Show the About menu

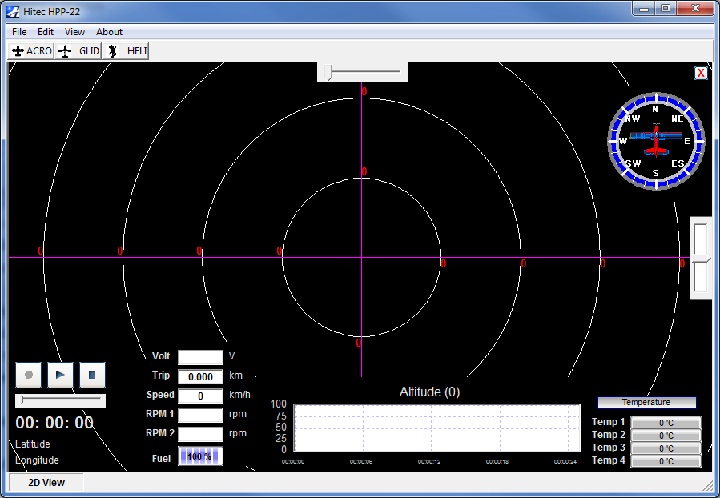pyautogui.click(x=109, y=32)
